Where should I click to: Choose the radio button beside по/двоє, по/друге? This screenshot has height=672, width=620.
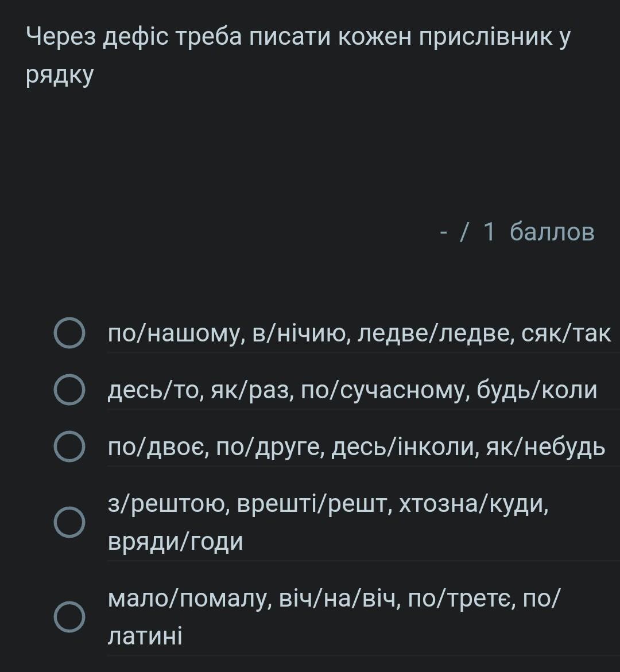pyautogui.click(x=69, y=446)
